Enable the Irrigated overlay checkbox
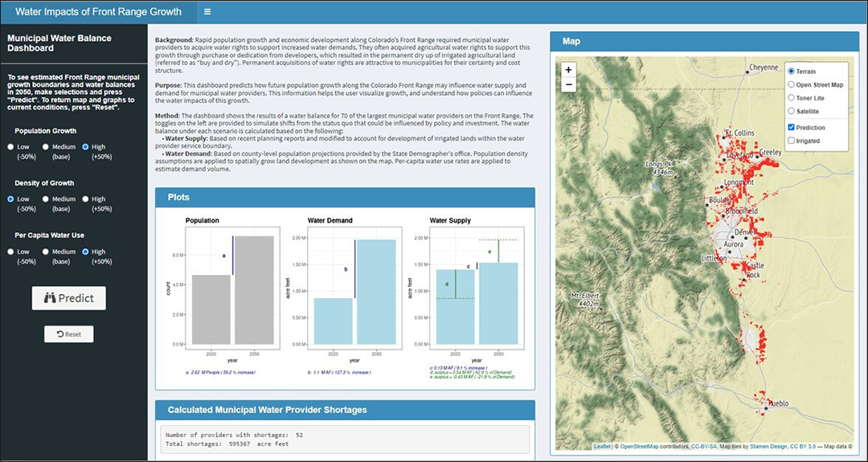This screenshot has height=462, width=868. (x=791, y=141)
